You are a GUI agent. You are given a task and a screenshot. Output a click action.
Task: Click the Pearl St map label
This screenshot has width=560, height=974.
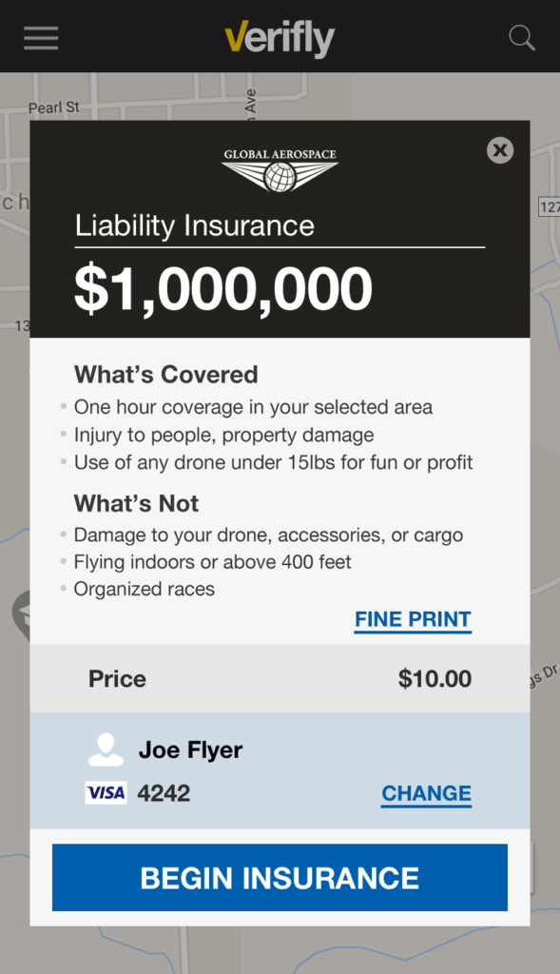pyautogui.click(x=54, y=107)
